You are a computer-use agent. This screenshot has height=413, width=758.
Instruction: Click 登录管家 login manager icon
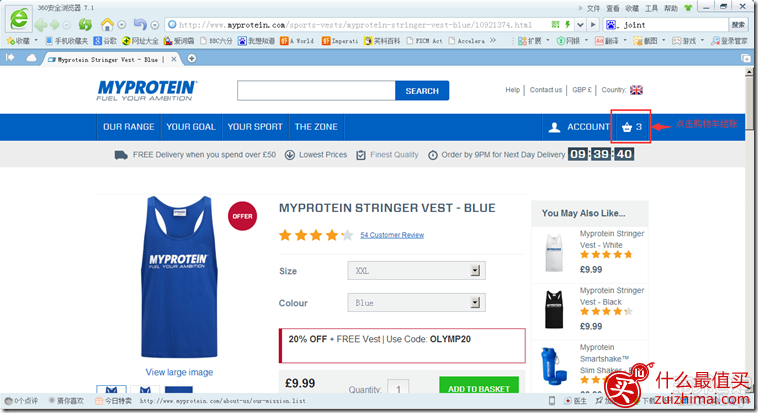729,41
